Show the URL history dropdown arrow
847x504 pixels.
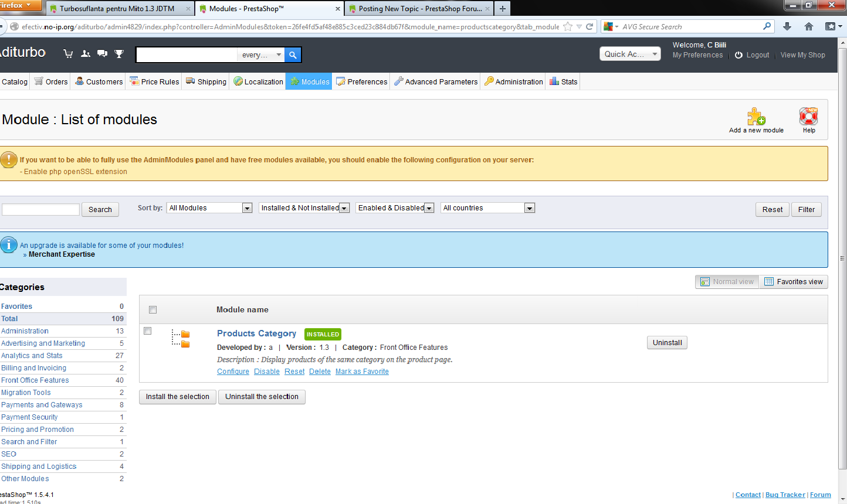pos(579,26)
